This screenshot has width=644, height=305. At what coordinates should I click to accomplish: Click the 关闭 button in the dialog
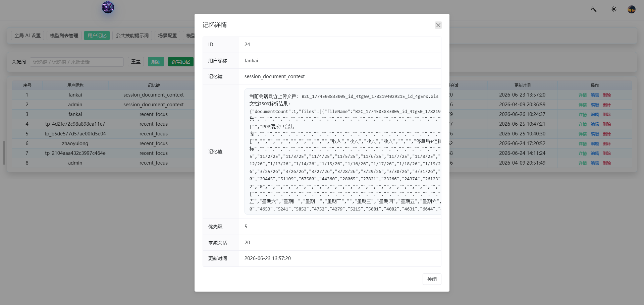point(432,279)
